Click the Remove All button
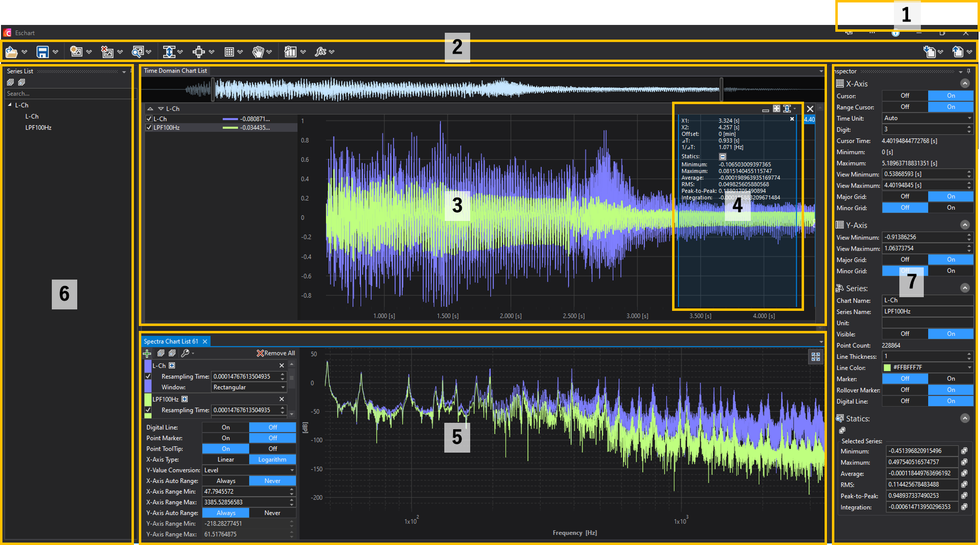Image resolution: width=980 pixels, height=545 pixels. [276, 353]
